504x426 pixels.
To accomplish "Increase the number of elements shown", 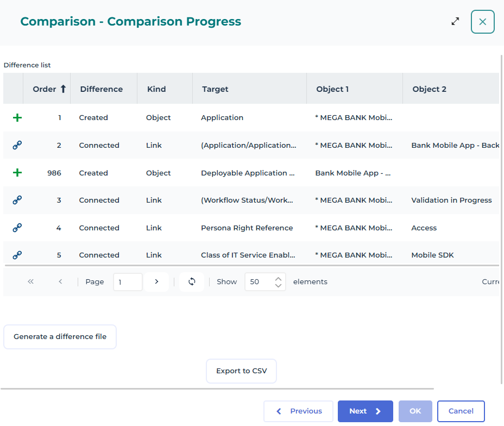I will point(278,278).
